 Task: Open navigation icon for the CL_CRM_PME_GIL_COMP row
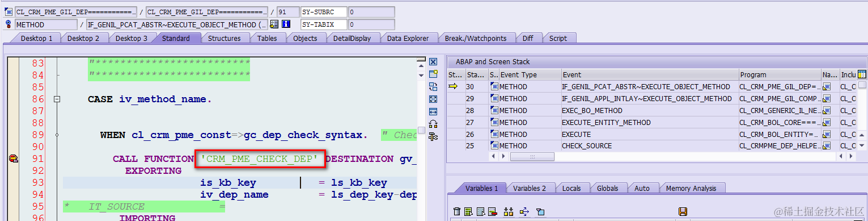826,98
